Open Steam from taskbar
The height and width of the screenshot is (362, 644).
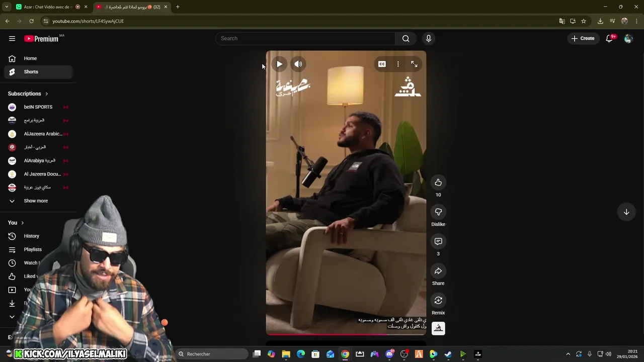[448, 354]
